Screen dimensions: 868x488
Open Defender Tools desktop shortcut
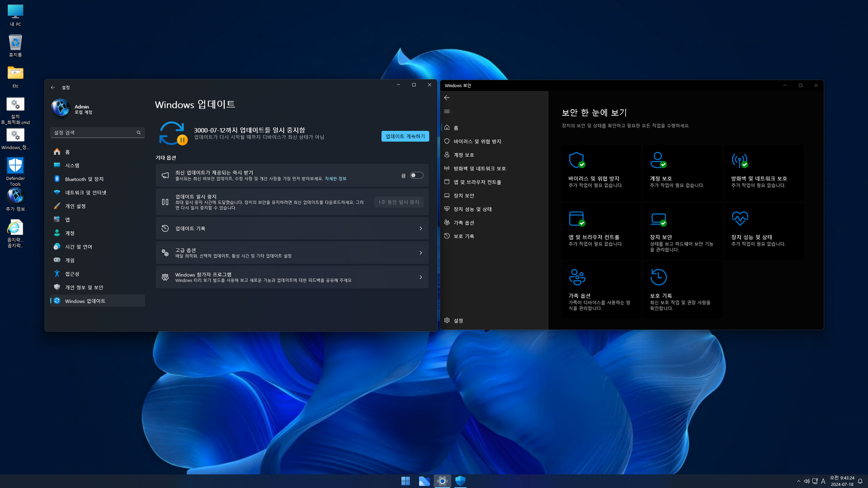coord(15,166)
